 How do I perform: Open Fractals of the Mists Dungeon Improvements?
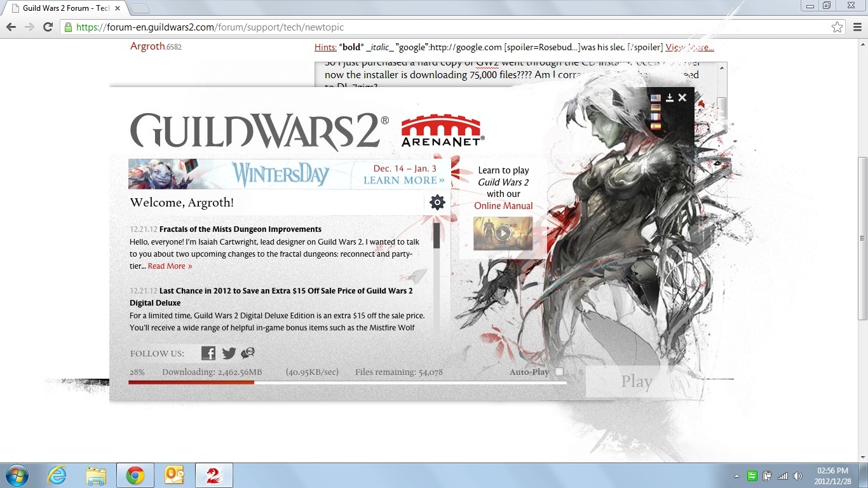point(240,229)
